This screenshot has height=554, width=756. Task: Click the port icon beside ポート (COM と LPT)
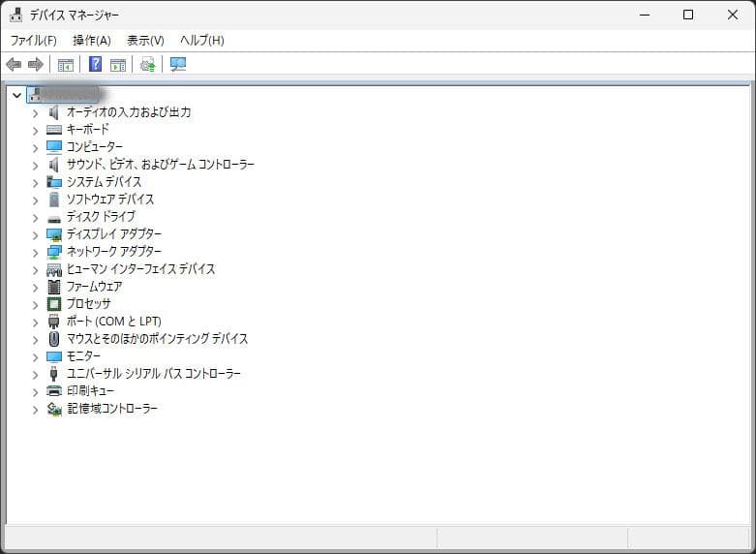[x=54, y=322]
